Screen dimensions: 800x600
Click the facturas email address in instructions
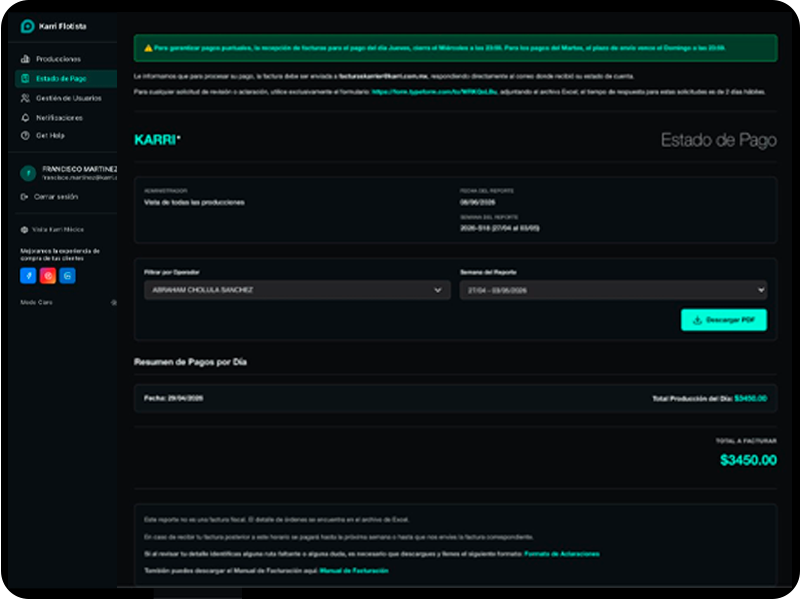(x=383, y=77)
